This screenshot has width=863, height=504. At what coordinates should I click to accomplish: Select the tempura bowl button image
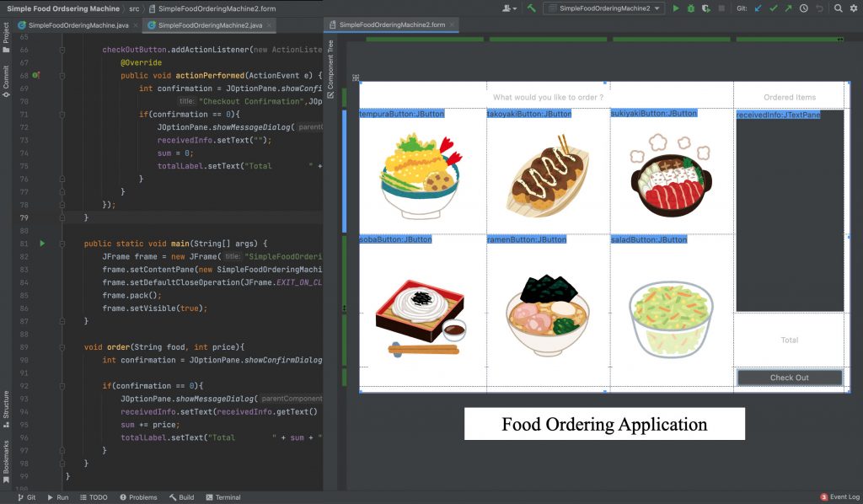tap(421, 176)
